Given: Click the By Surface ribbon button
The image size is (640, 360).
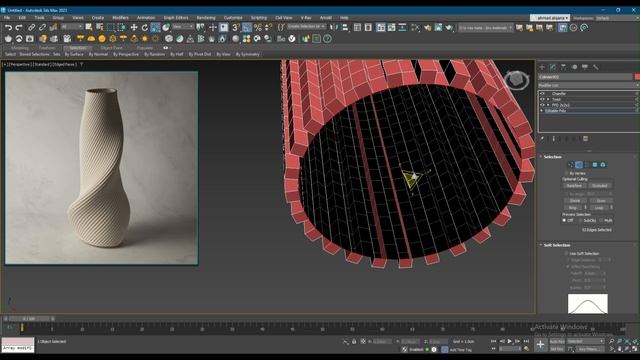Looking at the screenshot, I should (x=74, y=54).
